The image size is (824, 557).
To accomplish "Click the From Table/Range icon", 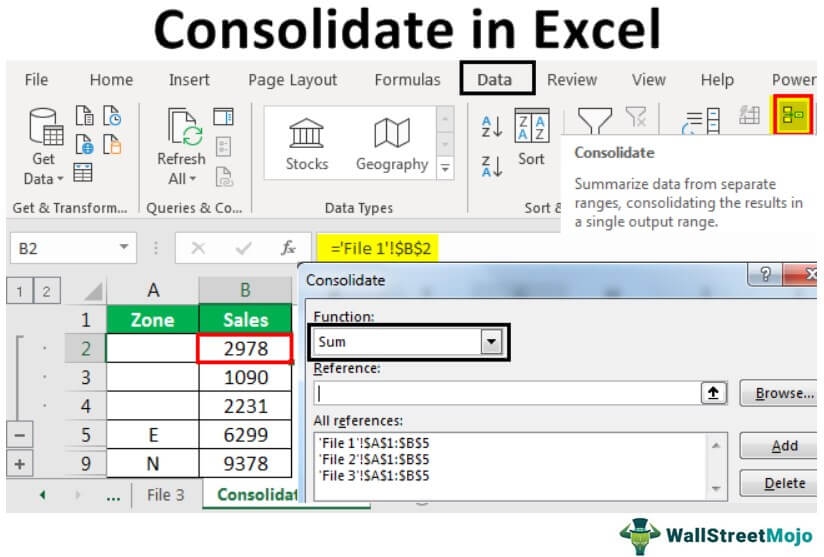I will (83, 172).
